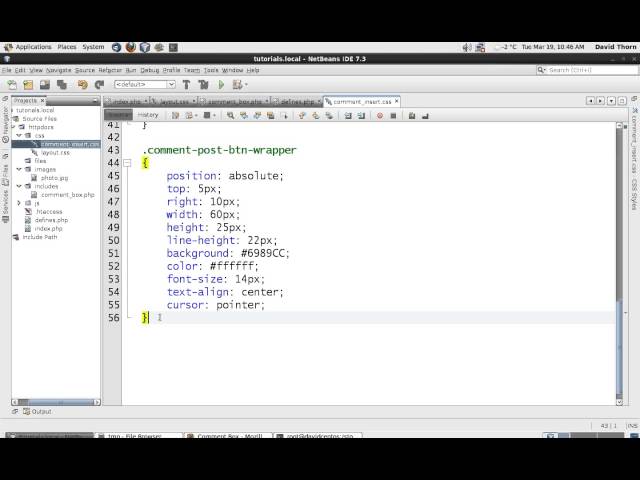Open the Refactor menu
This screenshot has height=480, width=640.
pos(110,70)
